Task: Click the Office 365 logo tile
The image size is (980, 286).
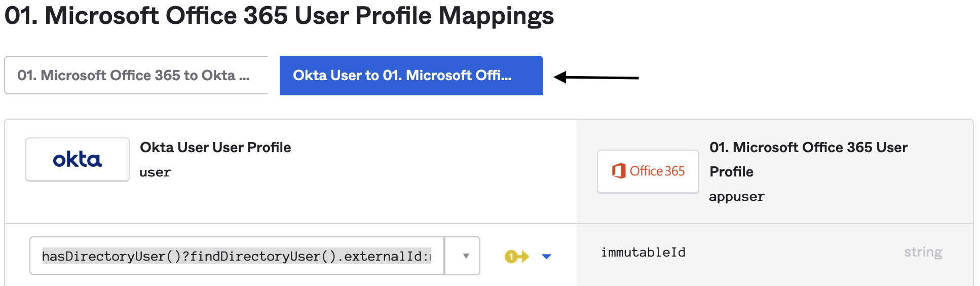Action: point(648,171)
